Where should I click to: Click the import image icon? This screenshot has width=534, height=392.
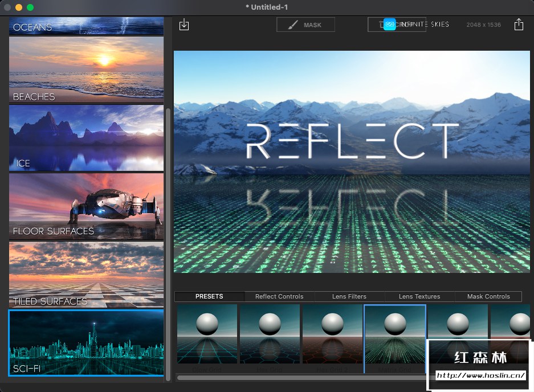click(x=184, y=24)
